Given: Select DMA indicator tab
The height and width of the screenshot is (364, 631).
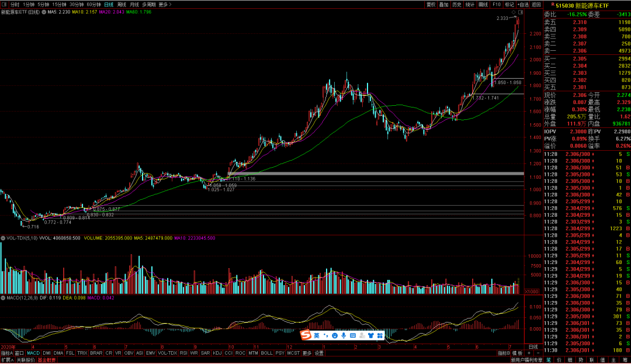Looking at the screenshot, I should pyautogui.click(x=58, y=353).
